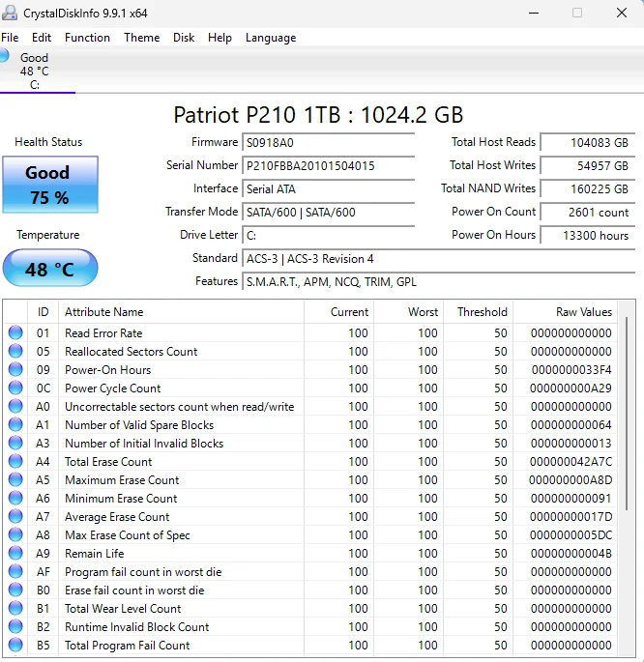Click the blue status orb in drive tab
This screenshot has width=644, height=662.
(x=4, y=56)
